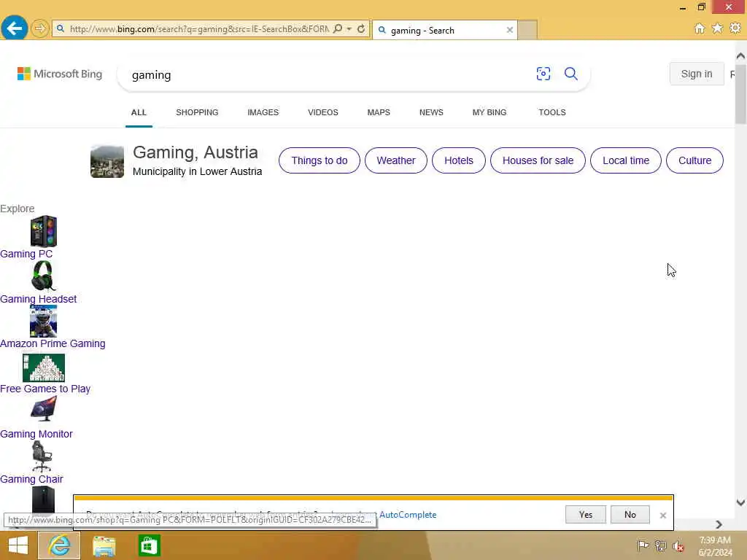Open the 'Amazon Prime Gaming' link
747x560 pixels.
click(53, 344)
